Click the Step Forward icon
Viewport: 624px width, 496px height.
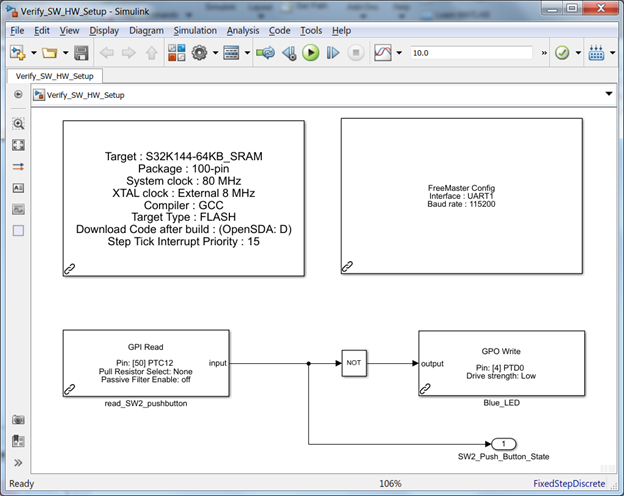pyautogui.click(x=333, y=53)
